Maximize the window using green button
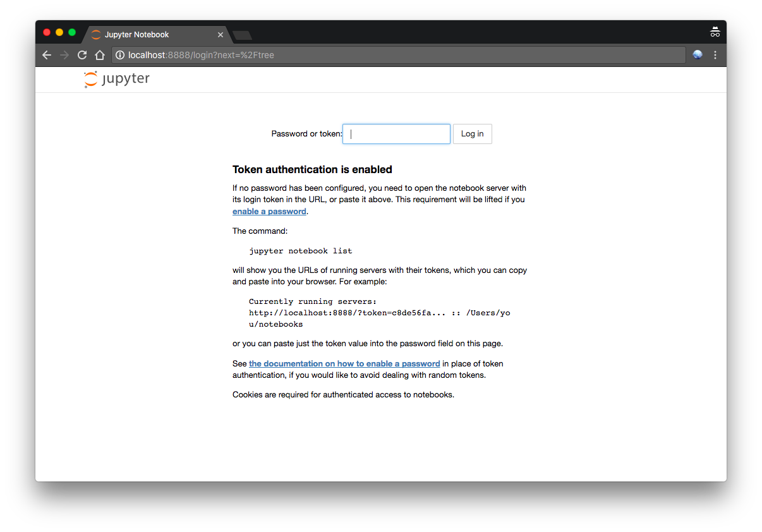Image resolution: width=762 pixels, height=532 pixels. (72, 32)
